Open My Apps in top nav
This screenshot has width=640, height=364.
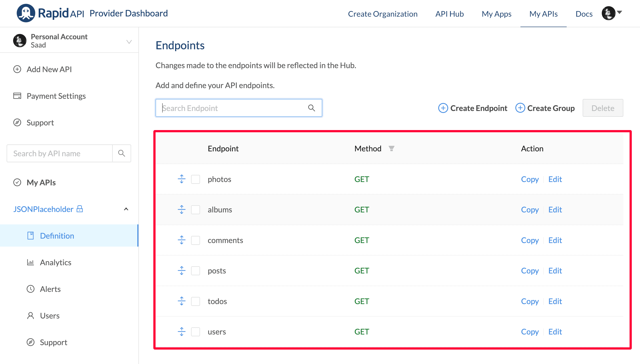(497, 14)
